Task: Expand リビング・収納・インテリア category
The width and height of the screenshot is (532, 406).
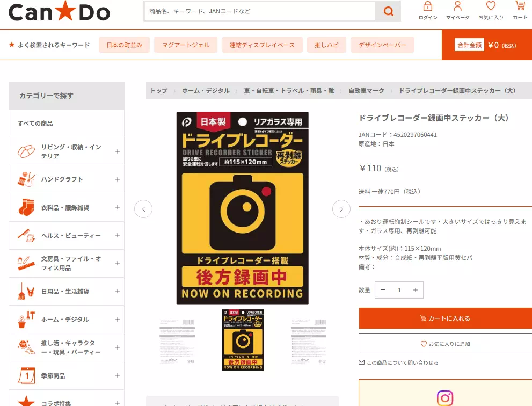Action: (x=117, y=151)
